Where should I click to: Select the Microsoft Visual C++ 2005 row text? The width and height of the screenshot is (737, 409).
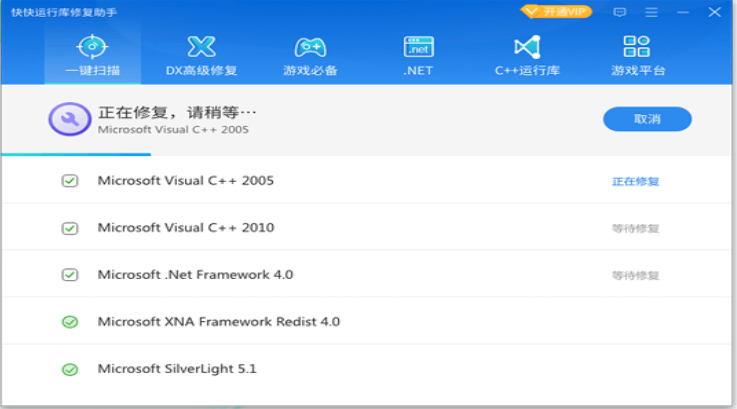186,181
